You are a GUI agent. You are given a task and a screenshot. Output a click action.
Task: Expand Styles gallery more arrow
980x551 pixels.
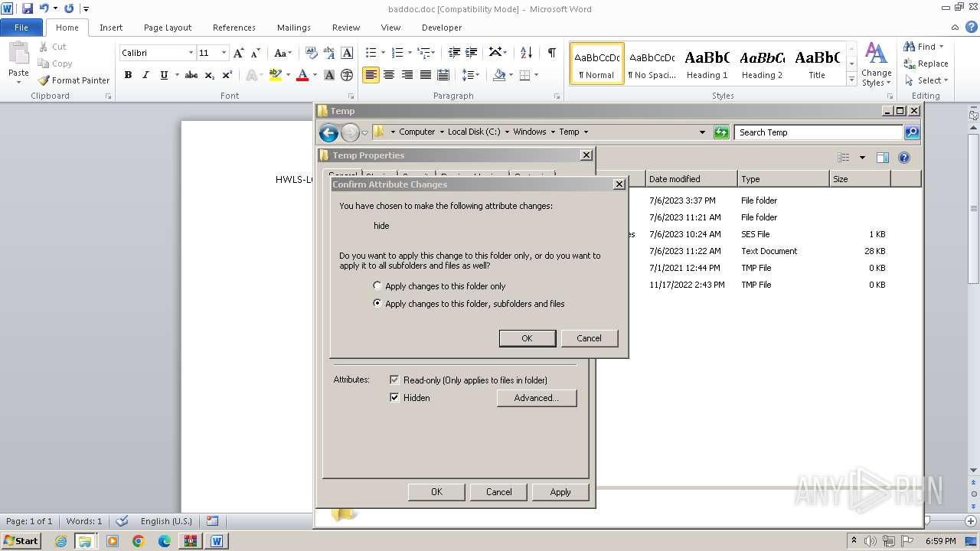[x=851, y=80]
